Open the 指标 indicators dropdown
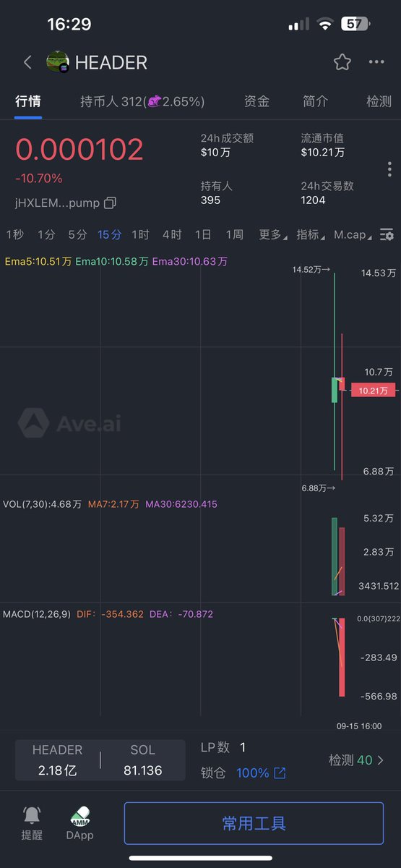The width and height of the screenshot is (401, 868). 311,234
